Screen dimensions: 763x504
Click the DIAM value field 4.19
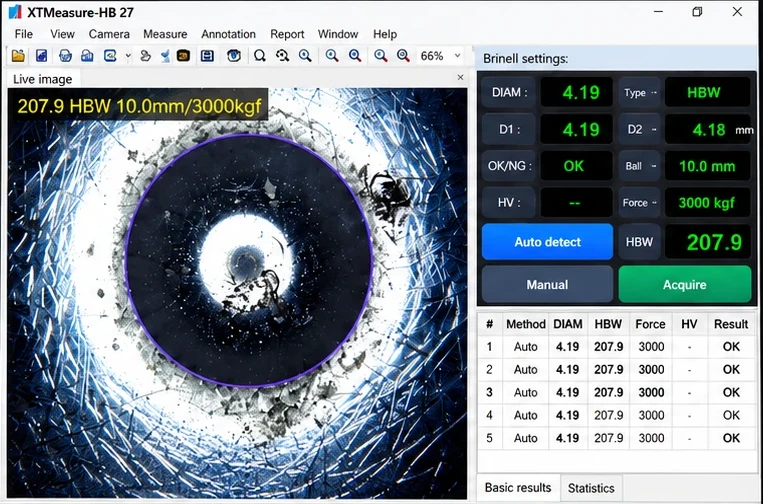(577, 92)
